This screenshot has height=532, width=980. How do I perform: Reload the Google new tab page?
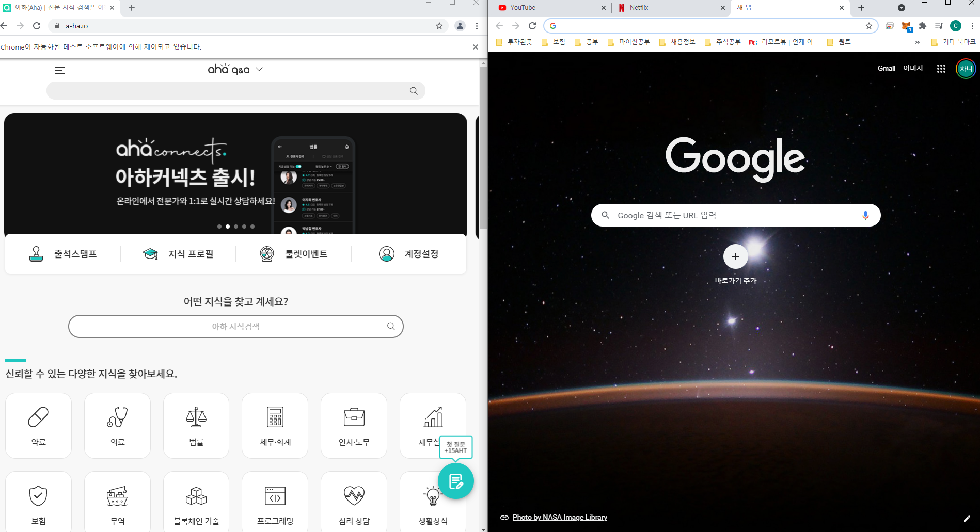(x=532, y=26)
